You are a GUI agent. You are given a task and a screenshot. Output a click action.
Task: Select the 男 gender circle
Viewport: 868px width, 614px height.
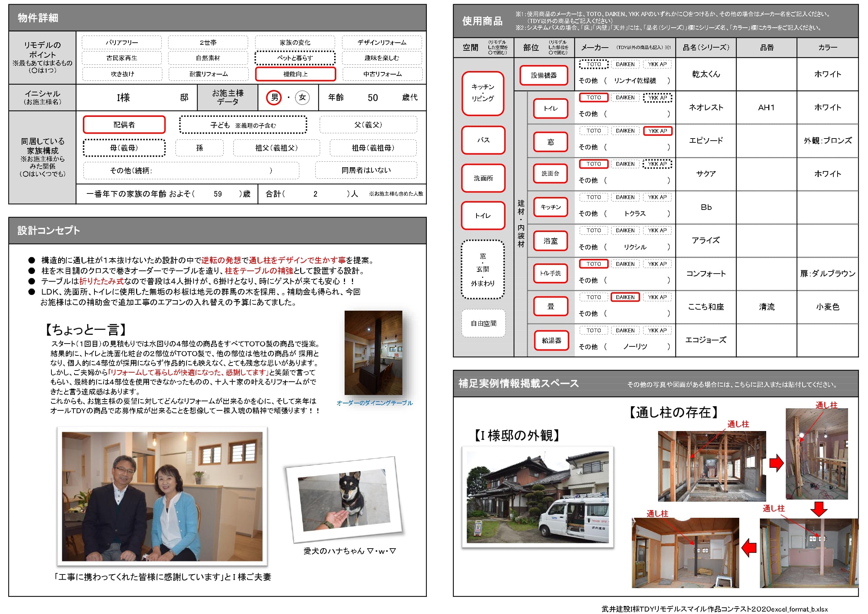[274, 98]
